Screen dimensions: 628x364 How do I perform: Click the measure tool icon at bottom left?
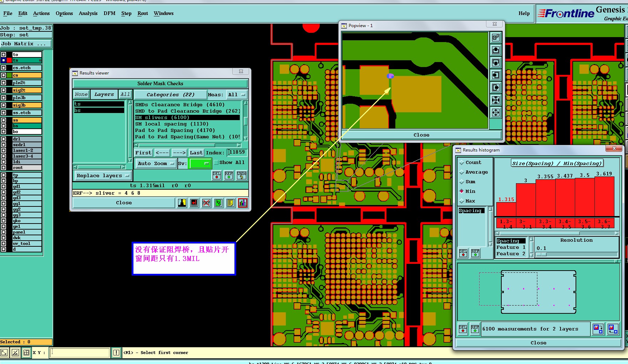click(x=15, y=353)
